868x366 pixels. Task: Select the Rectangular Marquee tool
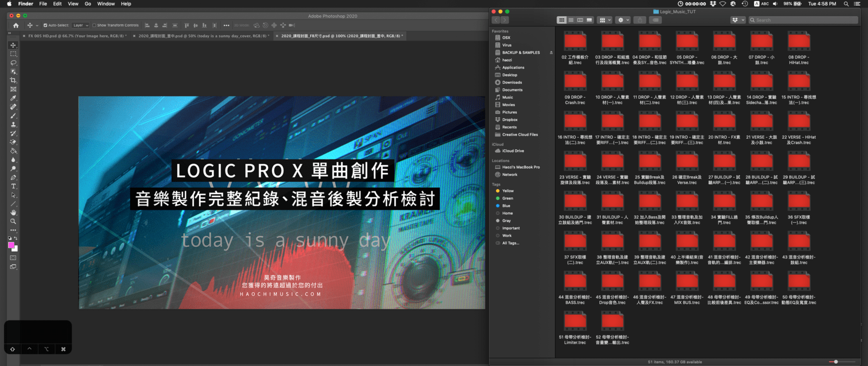point(14,54)
